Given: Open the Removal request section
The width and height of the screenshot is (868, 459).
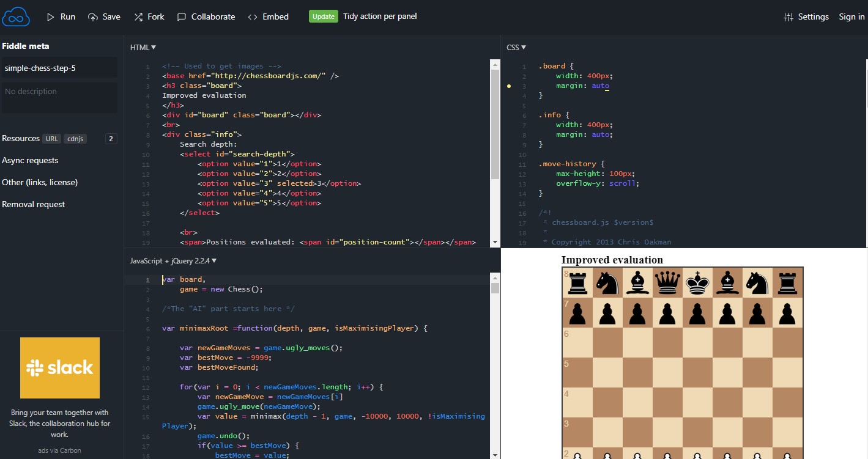Looking at the screenshot, I should pos(34,204).
